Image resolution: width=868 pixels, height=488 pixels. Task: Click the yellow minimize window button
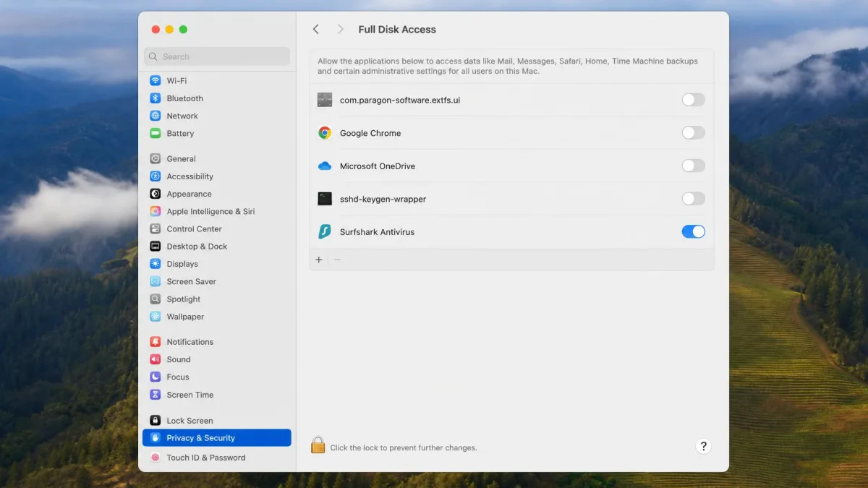click(x=169, y=30)
